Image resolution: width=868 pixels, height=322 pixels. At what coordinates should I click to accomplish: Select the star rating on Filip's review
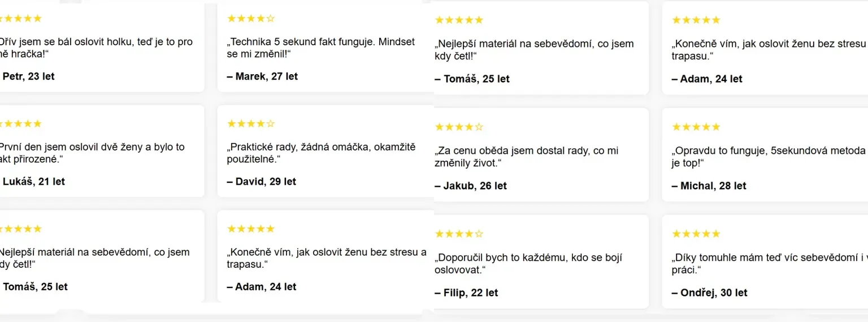pos(458,234)
